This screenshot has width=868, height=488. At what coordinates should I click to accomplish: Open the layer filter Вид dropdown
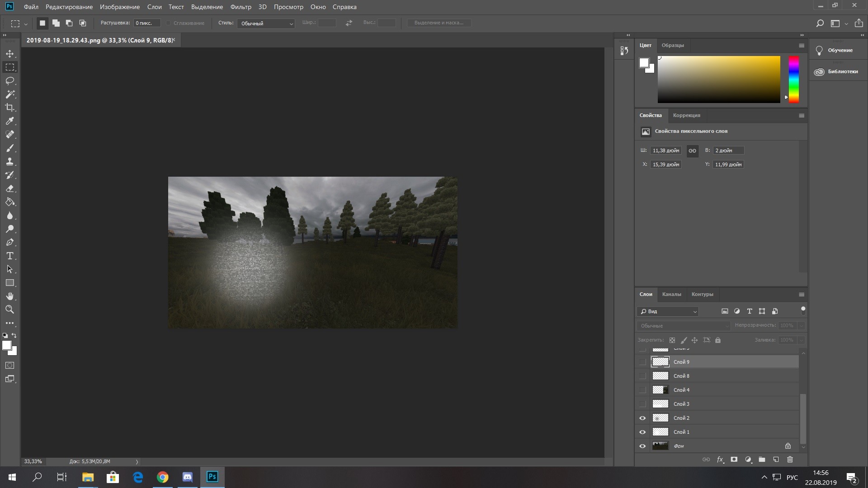click(x=668, y=311)
